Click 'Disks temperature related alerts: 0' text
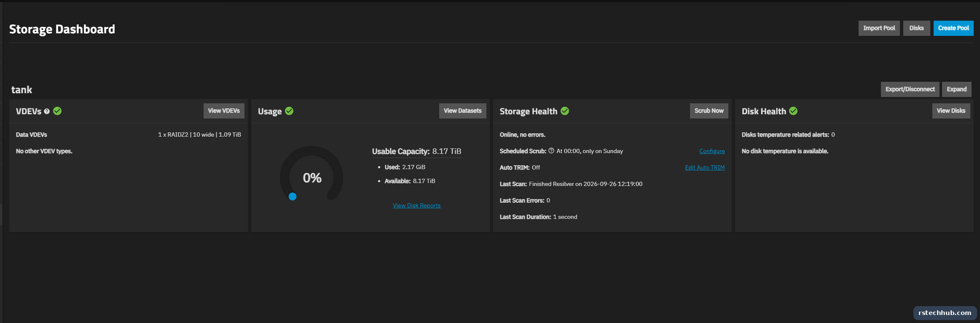 [788, 135]
